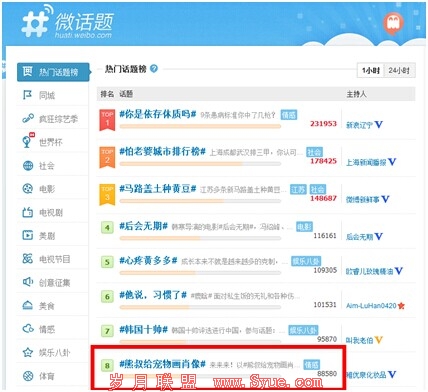Switch to the 1小时 ranking view

click(371, 71)
